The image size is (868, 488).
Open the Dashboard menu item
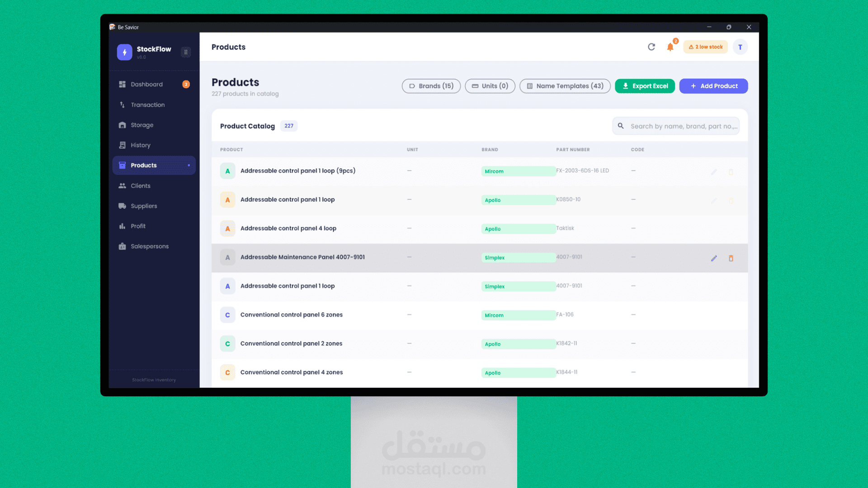pyautogui.click(x=146, y=84)
